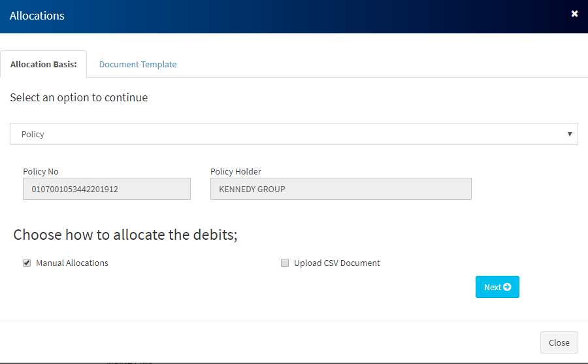
Task: Click the word Policy in the dropdown
Action: click(33, 134)
